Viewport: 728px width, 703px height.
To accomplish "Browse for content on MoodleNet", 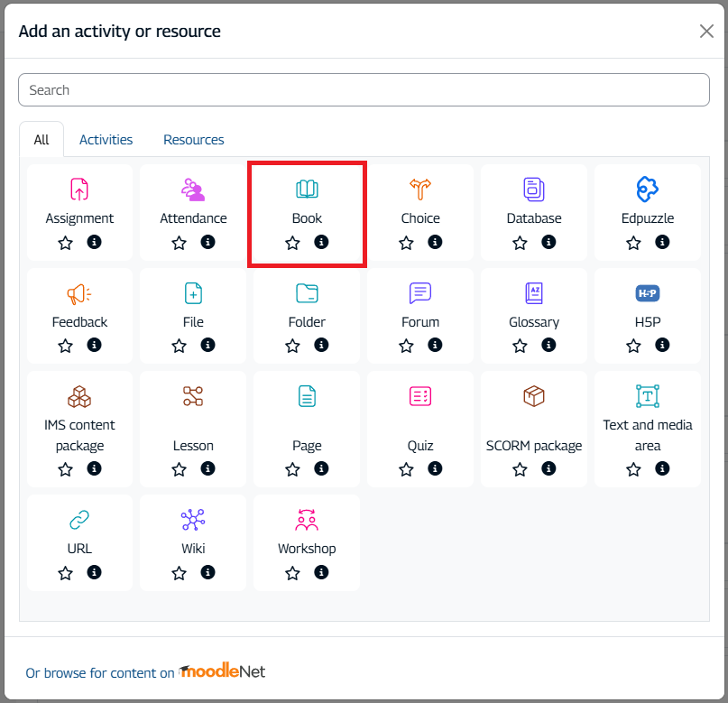I will tap(145, 672).
